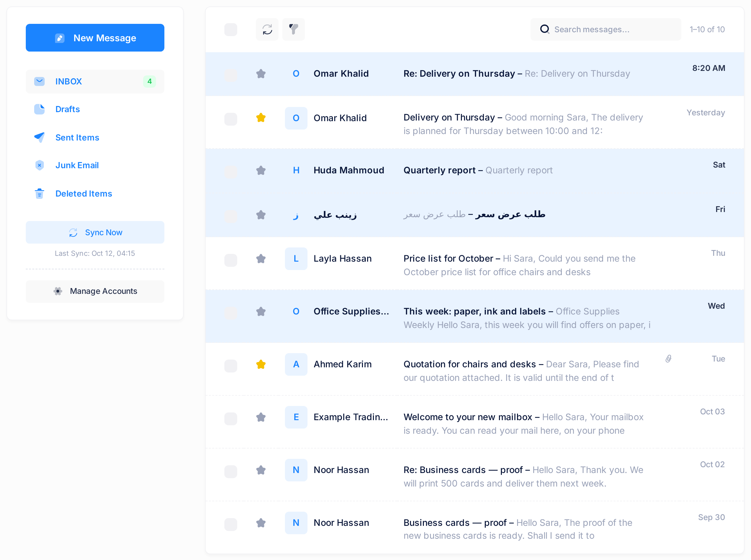Tick the checkbox for Layla Hassan's email

click(x=230, y=260)
